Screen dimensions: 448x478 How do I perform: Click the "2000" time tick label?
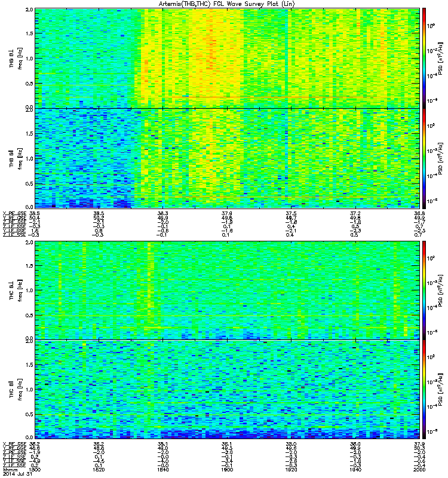[419, 470]
